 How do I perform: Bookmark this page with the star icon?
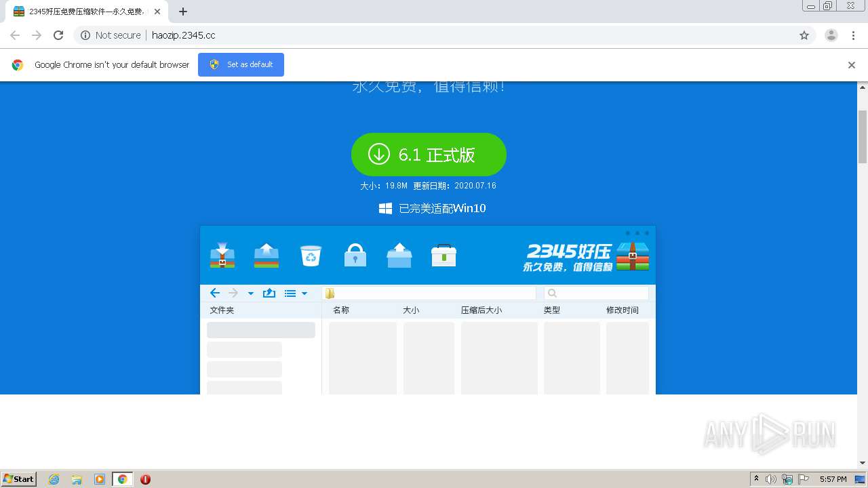click(804, 35)
